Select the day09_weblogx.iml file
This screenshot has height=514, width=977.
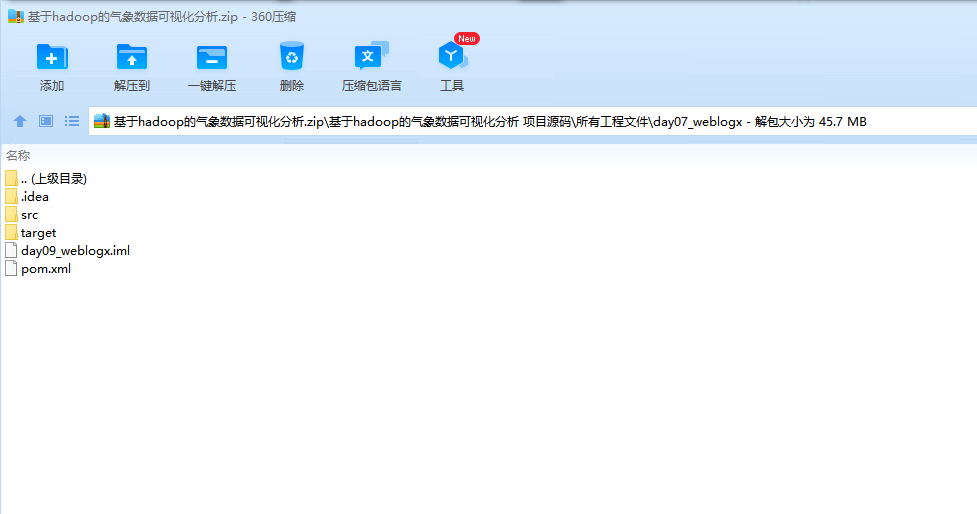point(67,251)
